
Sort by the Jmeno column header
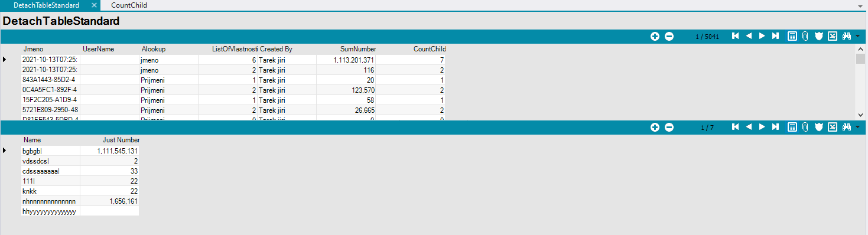pos(34,49)
